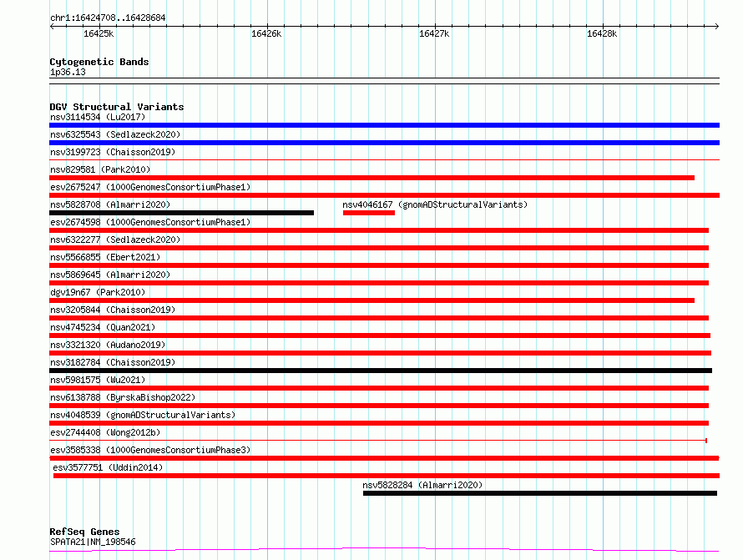Select the blue bar under nsv3114534
Screen dimensions: 743x560
(384, 125)
